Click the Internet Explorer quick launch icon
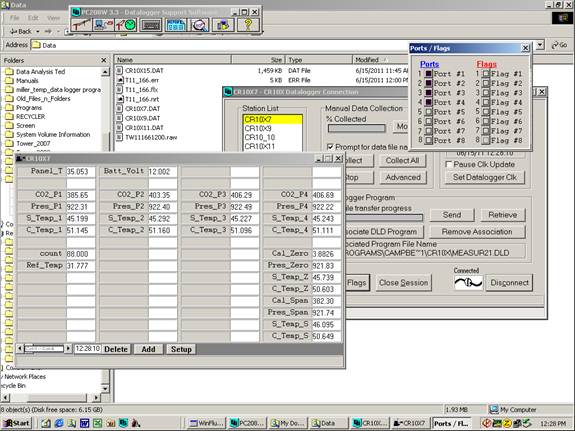Image resolution: width=575 pixels, height=431 pixels. (59, 423)
